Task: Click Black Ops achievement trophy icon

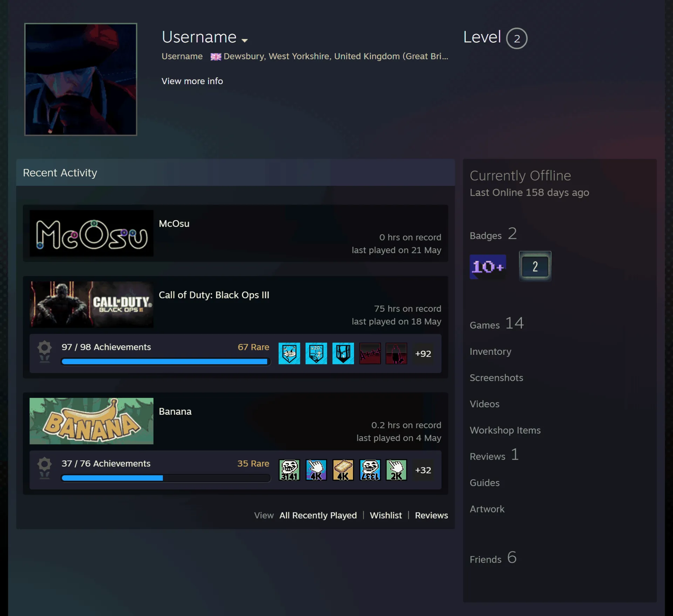Action: 45,352
